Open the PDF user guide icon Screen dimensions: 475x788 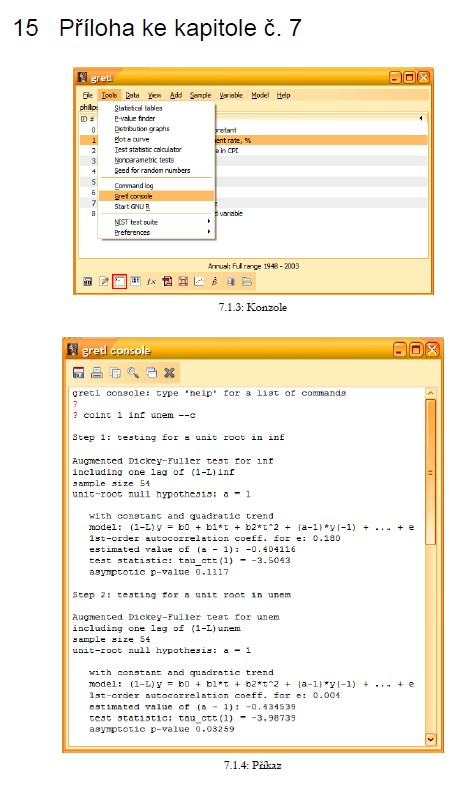click(167, 281)
